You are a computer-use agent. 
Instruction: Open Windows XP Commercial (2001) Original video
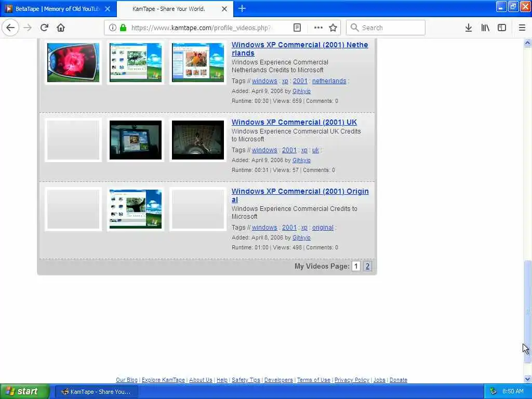pos(300,195)
